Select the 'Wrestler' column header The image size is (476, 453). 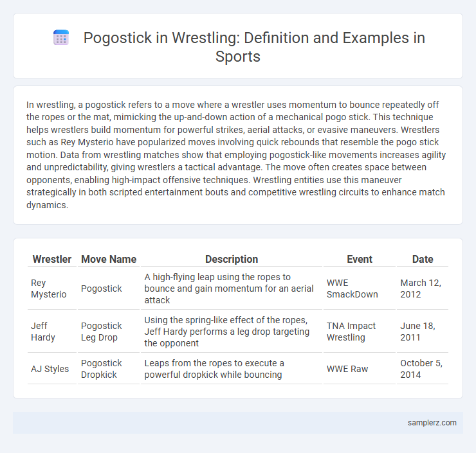[52, 259]
